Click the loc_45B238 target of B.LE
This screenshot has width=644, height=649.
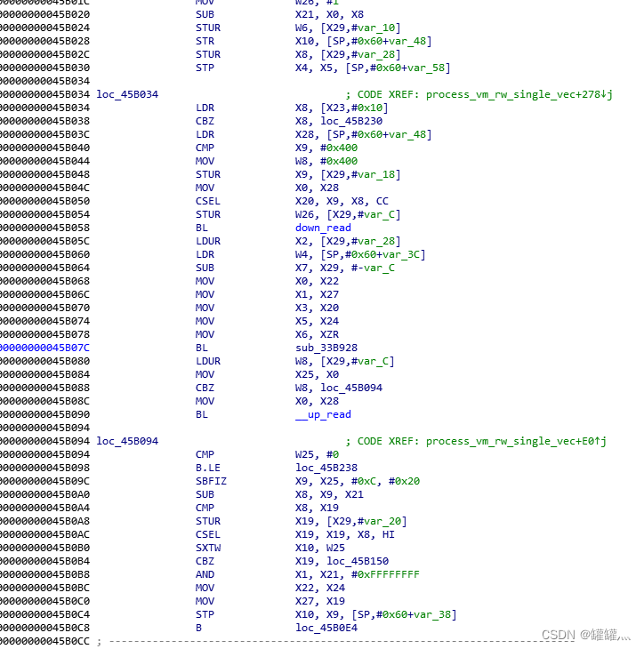tap(326, 468)
